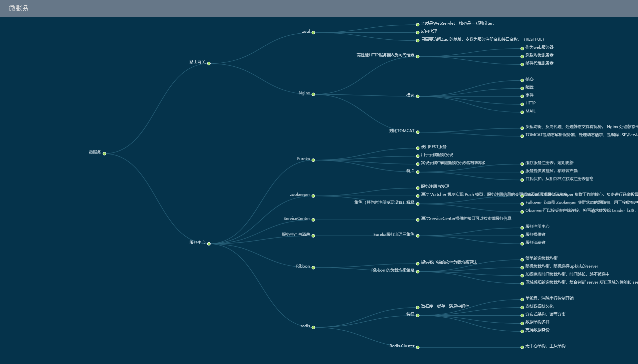Click the zuul node circle

pos(313,33)
